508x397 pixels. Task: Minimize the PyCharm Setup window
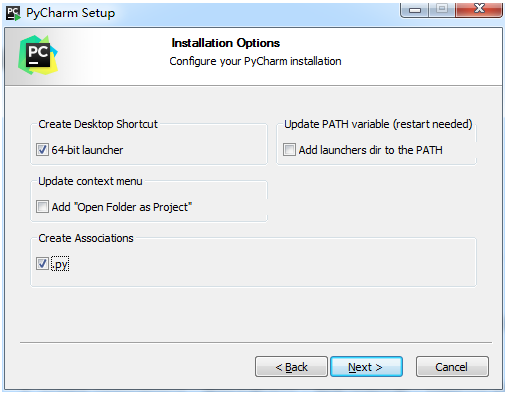pos(415,9)
